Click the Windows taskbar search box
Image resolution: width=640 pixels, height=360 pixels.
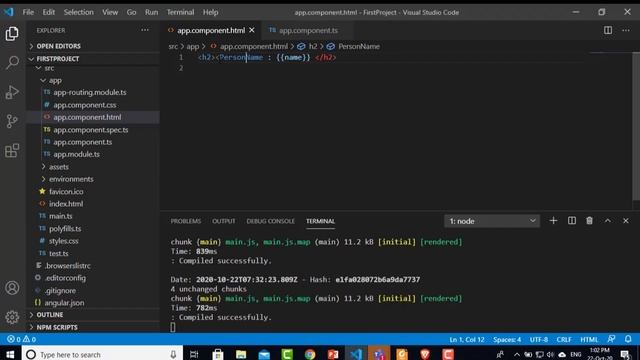coord(102,354)
